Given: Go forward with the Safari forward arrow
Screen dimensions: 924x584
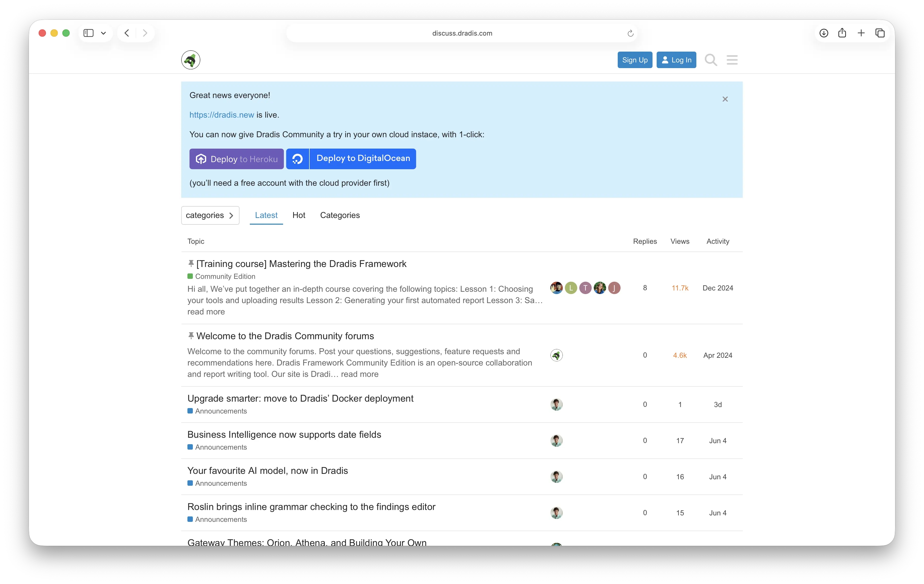Looking at the screenshot, I should tap(145, 33).
